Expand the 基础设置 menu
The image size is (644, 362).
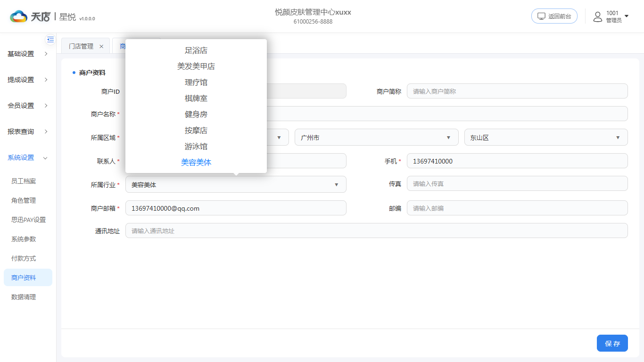(x=28, y=54)
